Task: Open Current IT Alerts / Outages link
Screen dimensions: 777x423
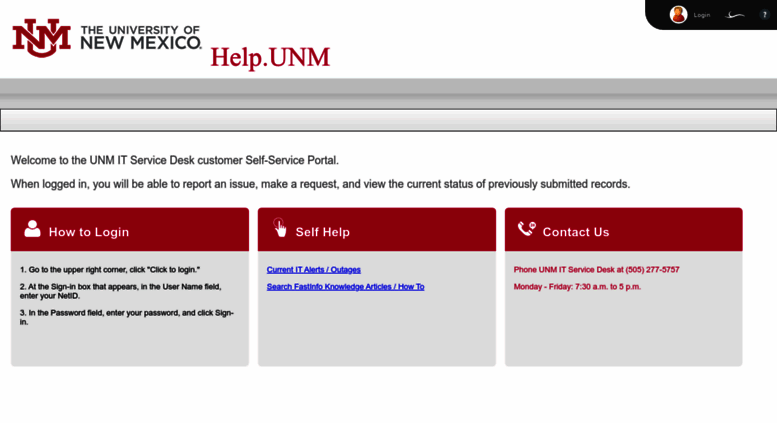Action: coord(314,270)
